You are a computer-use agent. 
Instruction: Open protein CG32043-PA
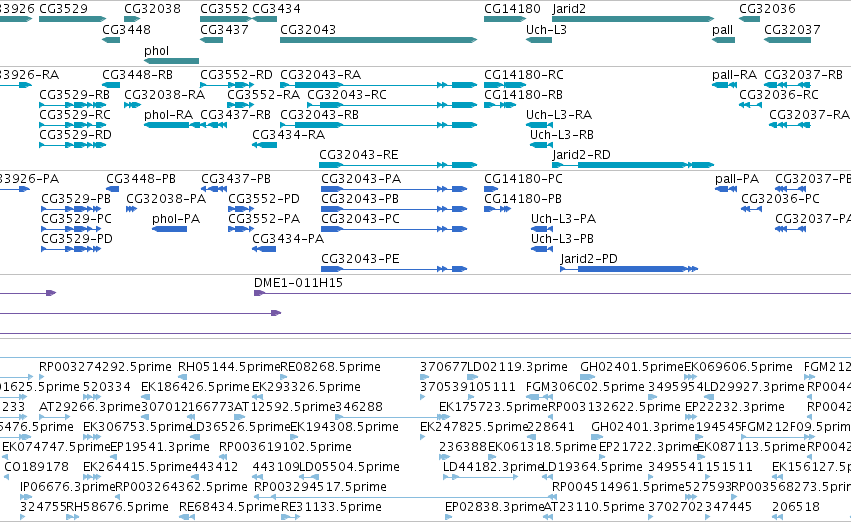coord(361,179)
